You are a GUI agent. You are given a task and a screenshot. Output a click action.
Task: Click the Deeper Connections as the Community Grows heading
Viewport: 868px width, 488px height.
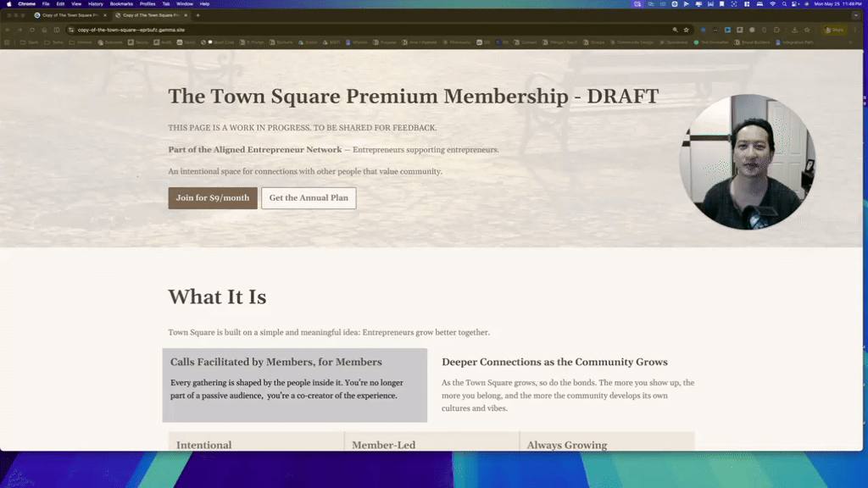click(554, 362)
